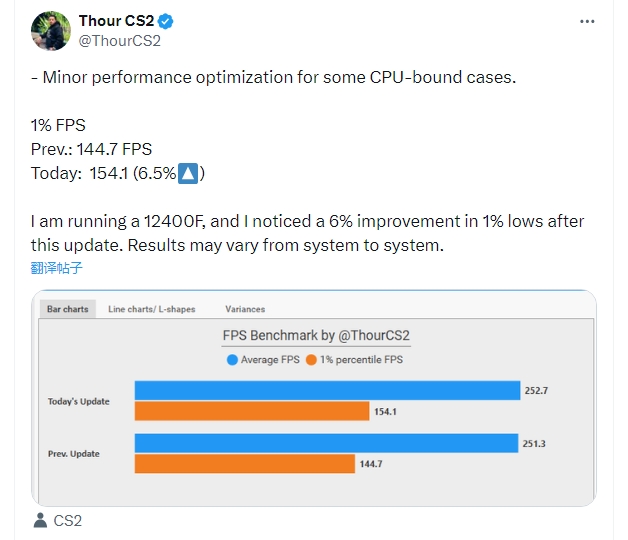Click Thour CS2 profile avatar
This screenshot has width=628, height=540.
pyautogui.click(x=51, y=31)
